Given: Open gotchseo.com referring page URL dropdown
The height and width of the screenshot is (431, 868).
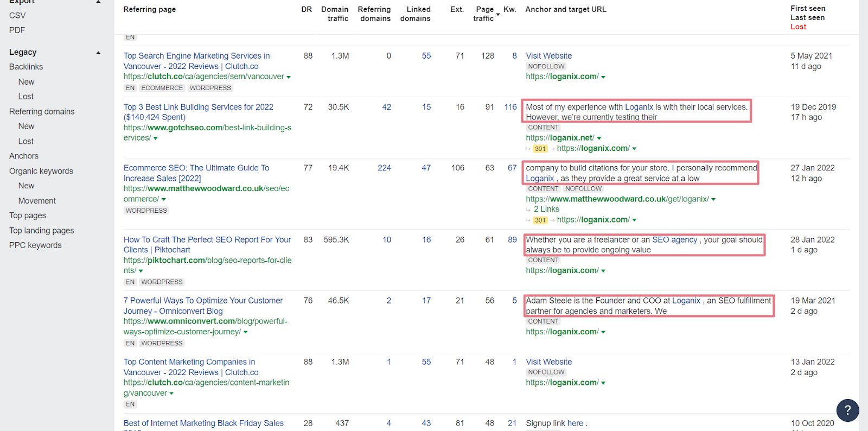Looking at the screenshot, I should (x=156, y=138).
